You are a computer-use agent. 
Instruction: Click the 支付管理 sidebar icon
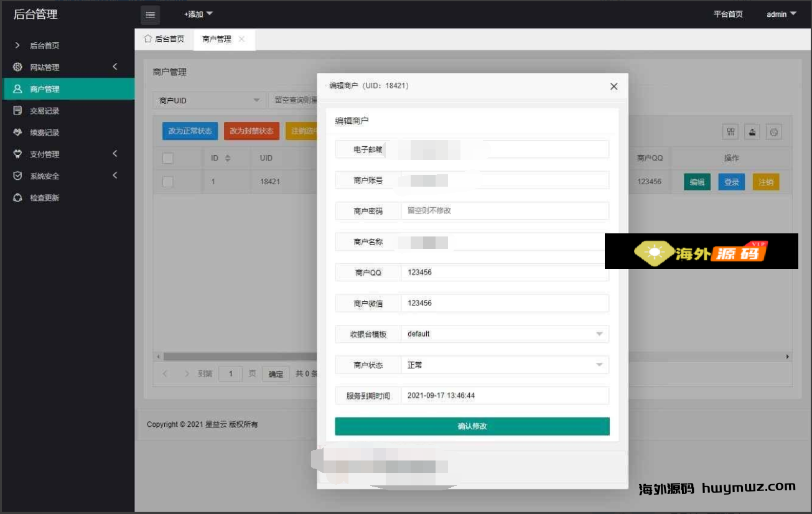point(17,154)
